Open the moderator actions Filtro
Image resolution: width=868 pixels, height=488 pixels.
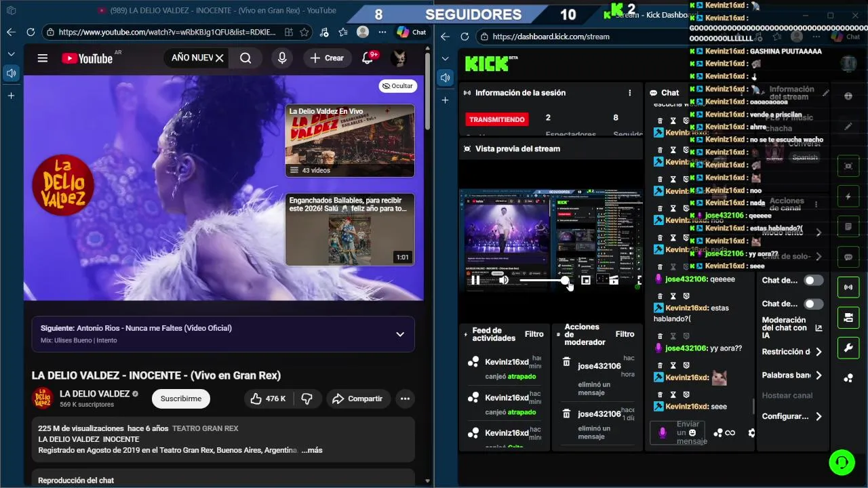click(625, 334)
